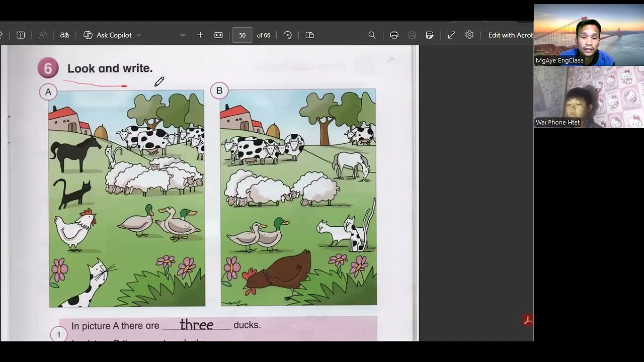Screen dimensions: 644x362
Task: Click picture label B circle
Action: pos(219,91)
